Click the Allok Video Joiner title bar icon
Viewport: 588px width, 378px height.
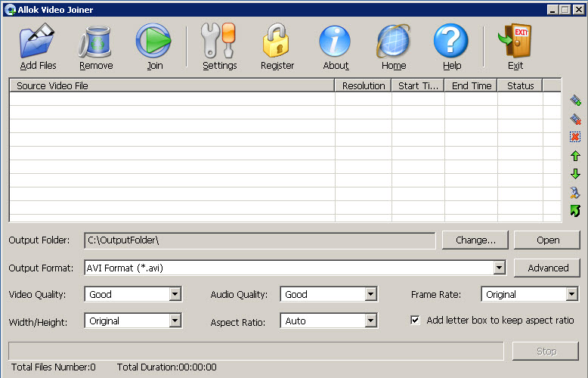tap(10, 10)
